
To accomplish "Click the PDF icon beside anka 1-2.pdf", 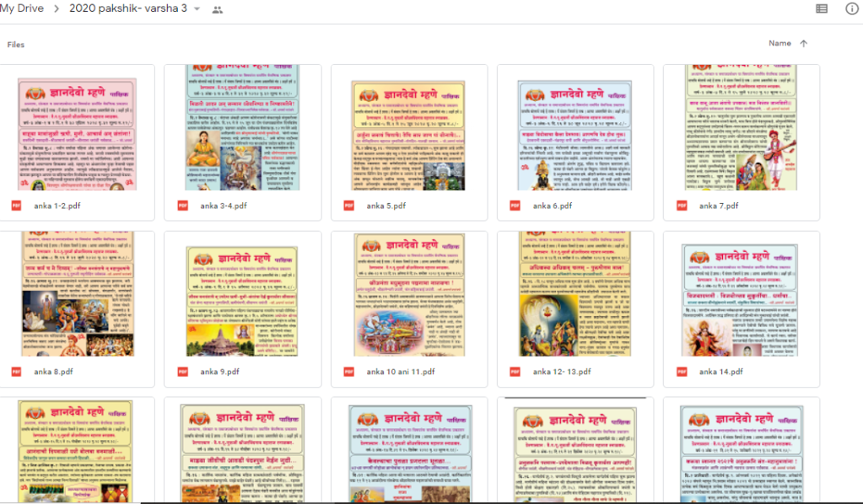I will coord(16,206).
